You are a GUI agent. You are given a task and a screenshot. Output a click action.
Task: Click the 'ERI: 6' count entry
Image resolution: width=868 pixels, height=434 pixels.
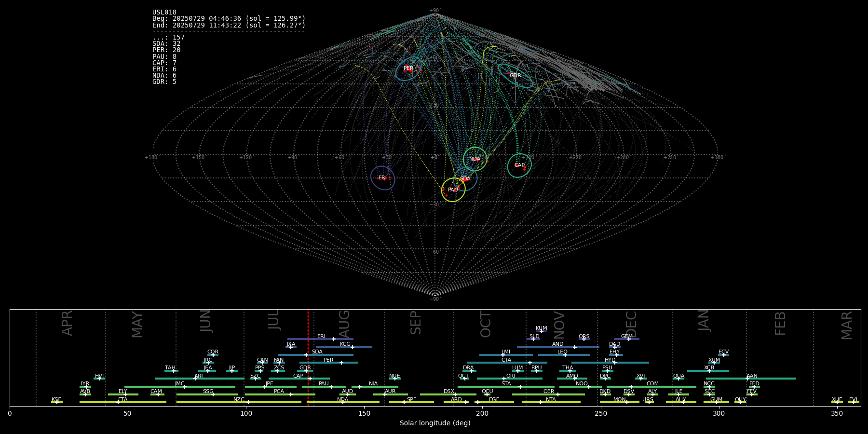(x=164, y=69)
